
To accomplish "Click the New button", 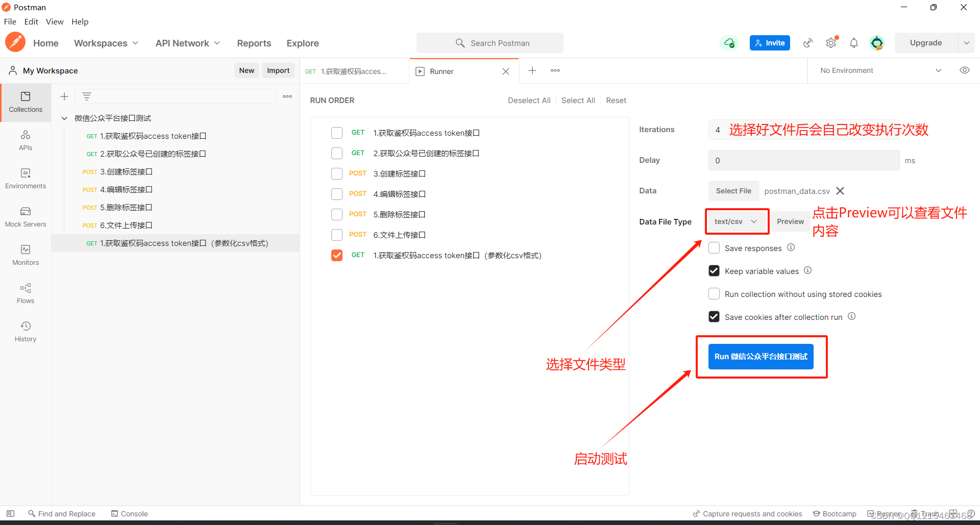I will click(247, 70).
